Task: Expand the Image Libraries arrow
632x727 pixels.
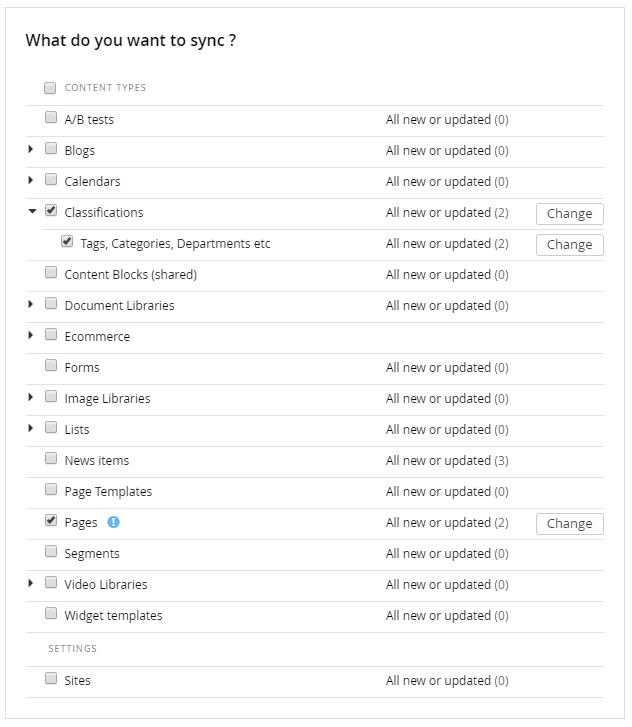Action: coord(32,397)
